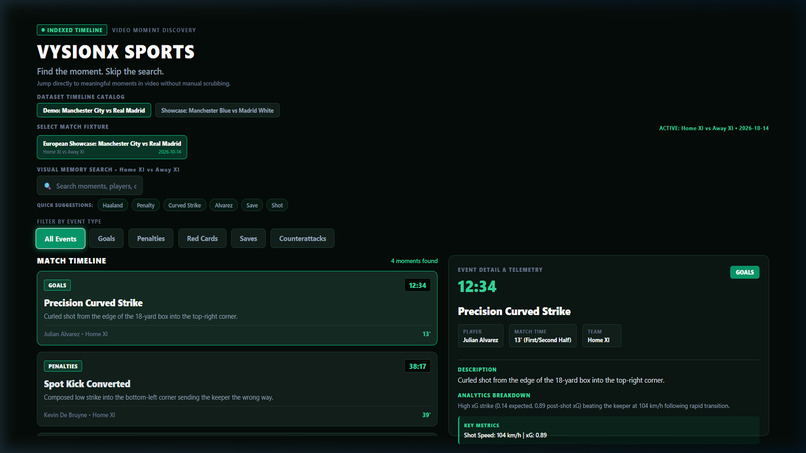Screen dimensions: 806x453
Task: Click the Key Metrics Shot Speed line
Action: (505, 436)
